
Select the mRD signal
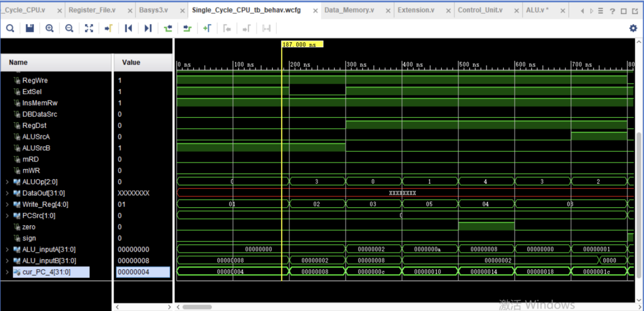click(x=30, y=159)
